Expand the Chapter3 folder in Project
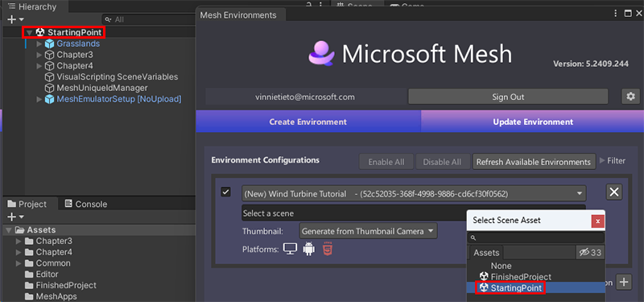Screen dimensions: 644x302 tap(19, 241)
